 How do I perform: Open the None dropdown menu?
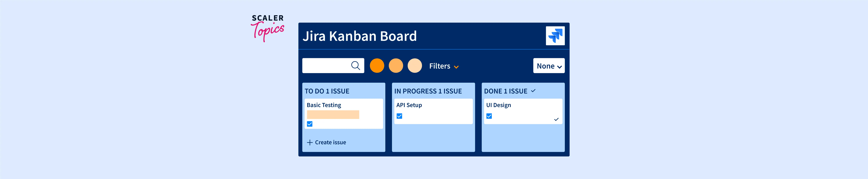click(x=549, y=66)
